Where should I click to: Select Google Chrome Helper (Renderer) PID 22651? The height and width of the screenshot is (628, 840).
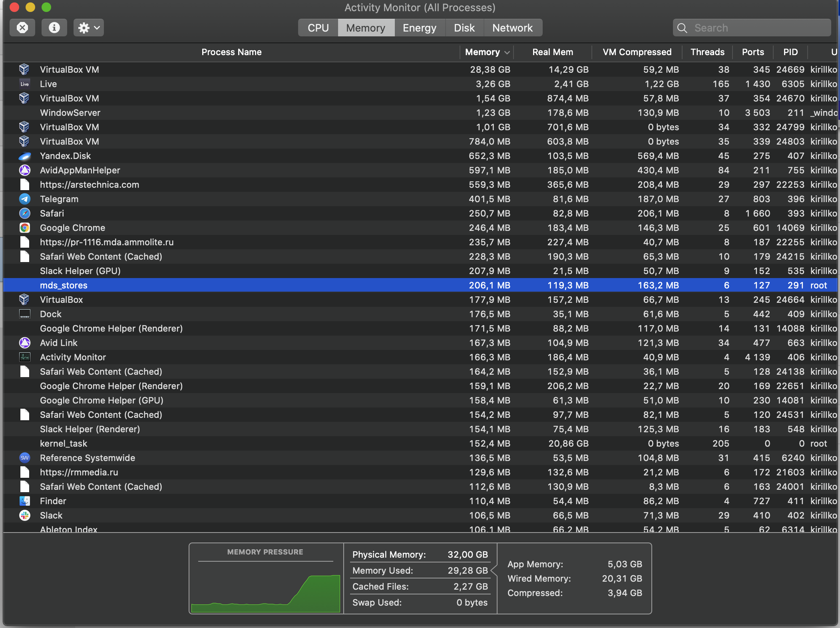420,386
